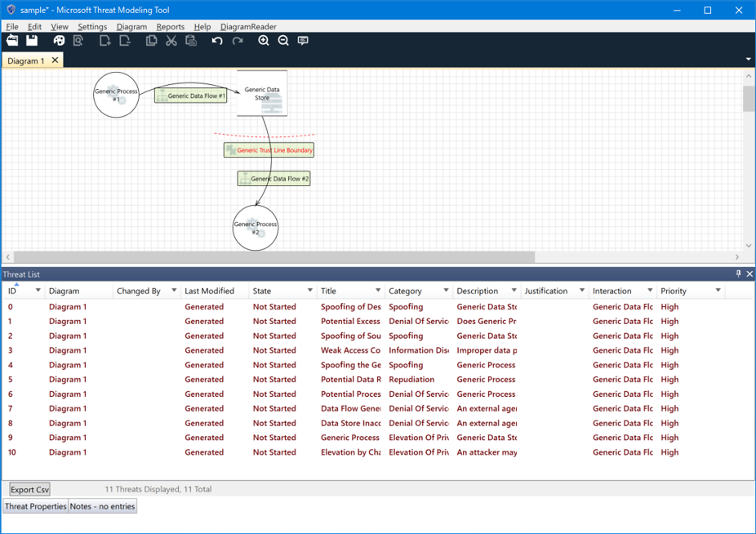Click the canvas horizontal scrollbar thumb

(x=273, y=257)
